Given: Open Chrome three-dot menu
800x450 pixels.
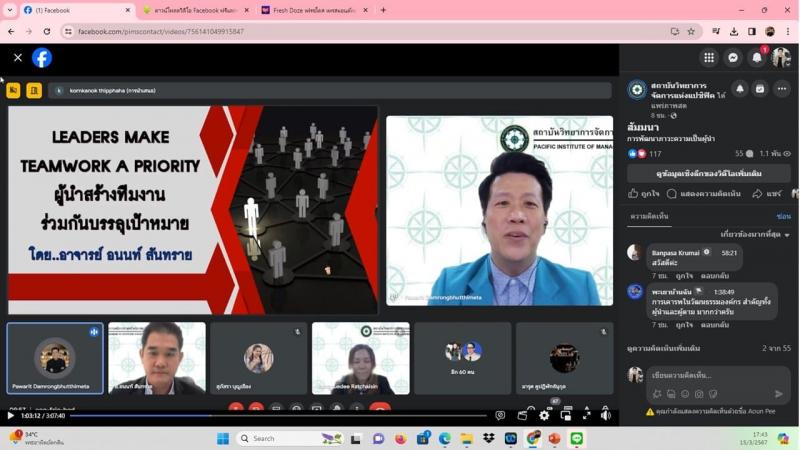Looking at the screenshot, I should 788,32.
